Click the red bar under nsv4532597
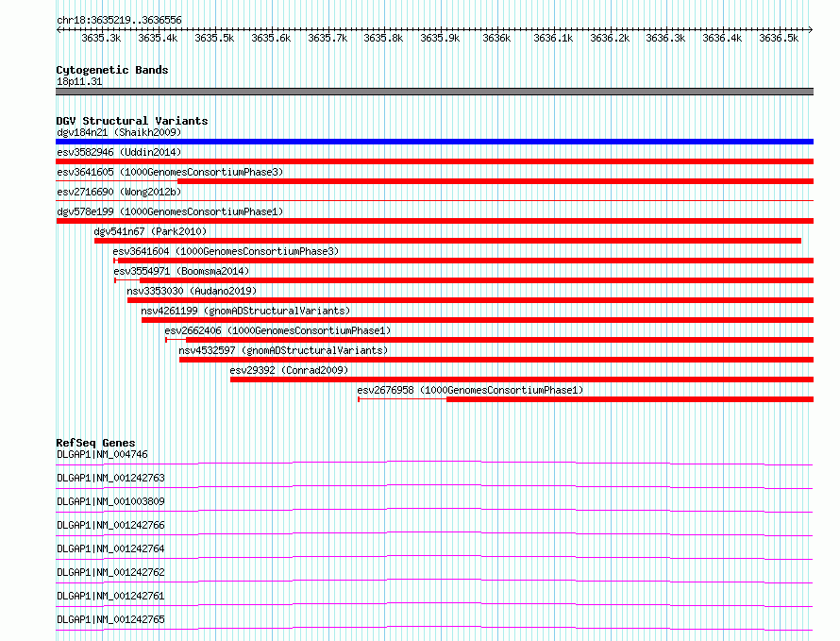 (496, 360)
